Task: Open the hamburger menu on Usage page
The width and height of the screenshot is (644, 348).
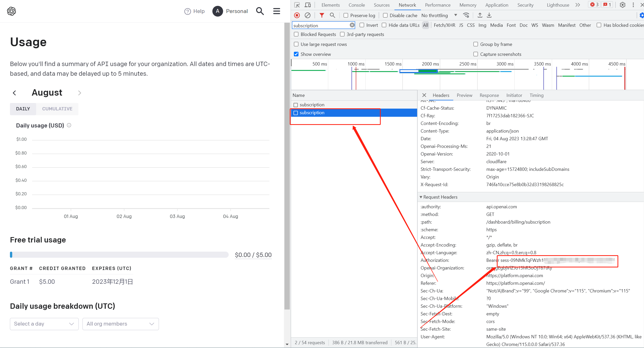Action: tap(277, 11)
